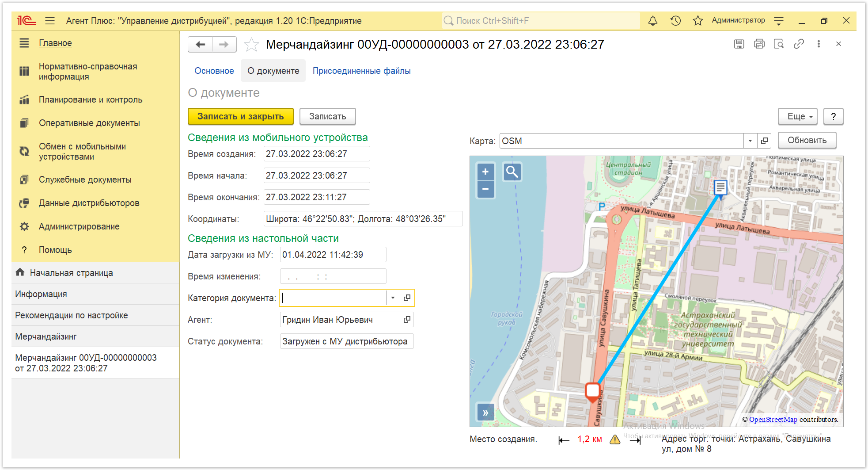
Task: Open the Еще dropdown menu
Action: [x=798, y=116]
